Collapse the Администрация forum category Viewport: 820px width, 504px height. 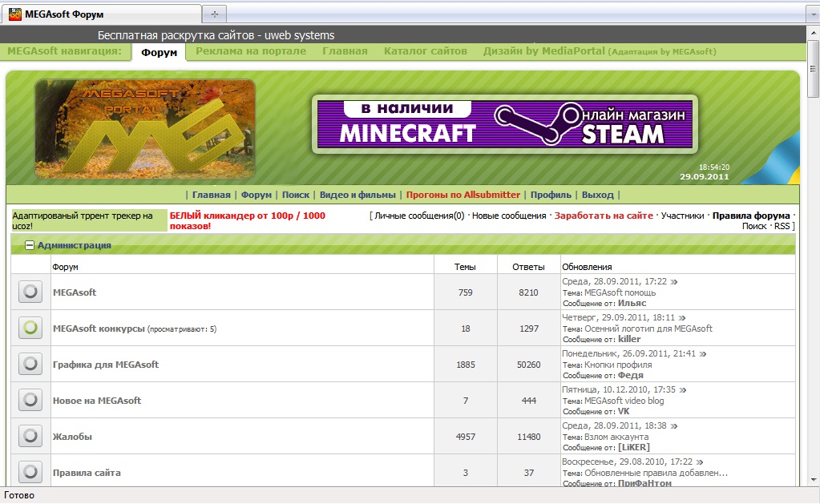[x=30, y=245]
